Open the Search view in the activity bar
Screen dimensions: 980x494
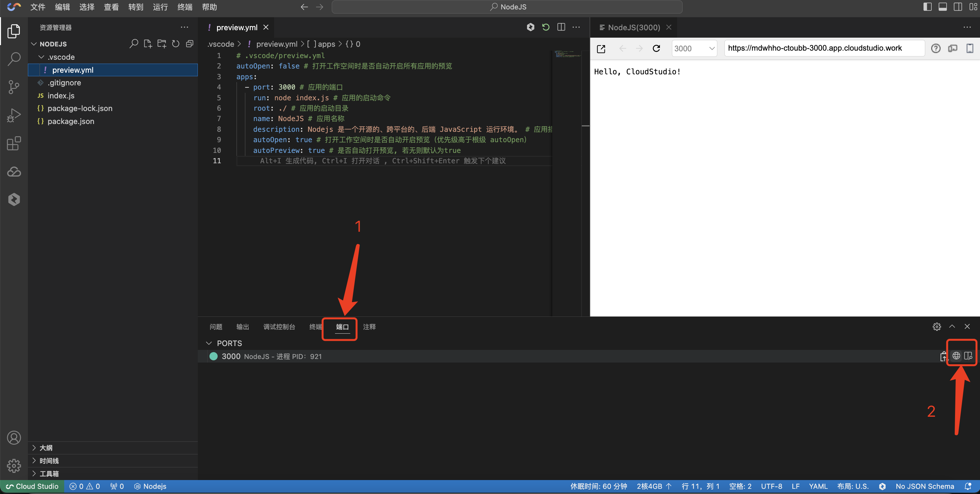tap(14, 59)
